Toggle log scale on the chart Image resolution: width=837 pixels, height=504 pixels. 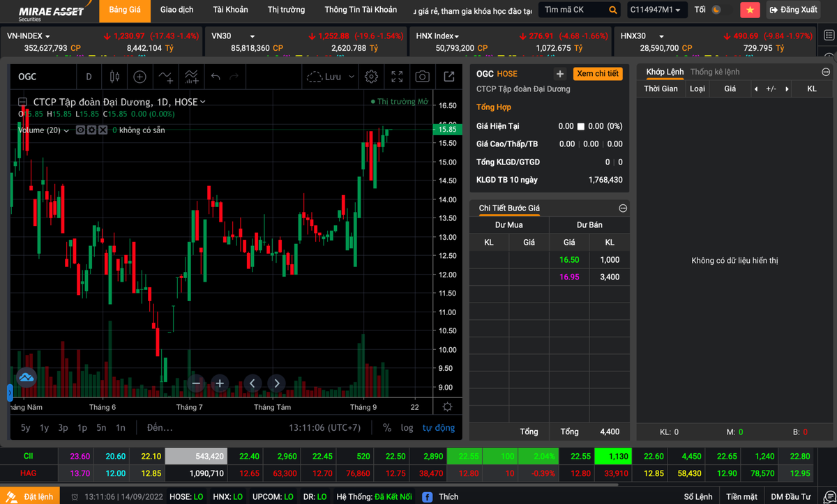(x=407, y=427)
